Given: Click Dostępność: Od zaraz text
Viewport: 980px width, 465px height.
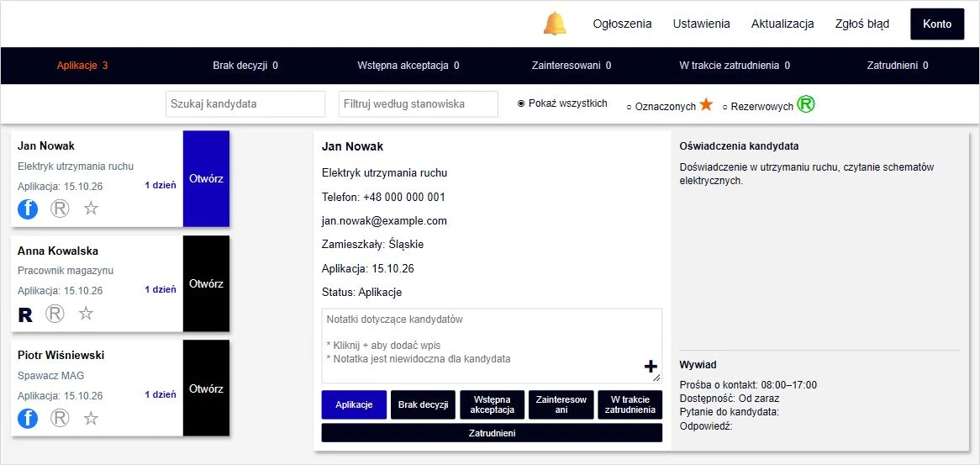Looking at the screenshot, I should 730,398.
